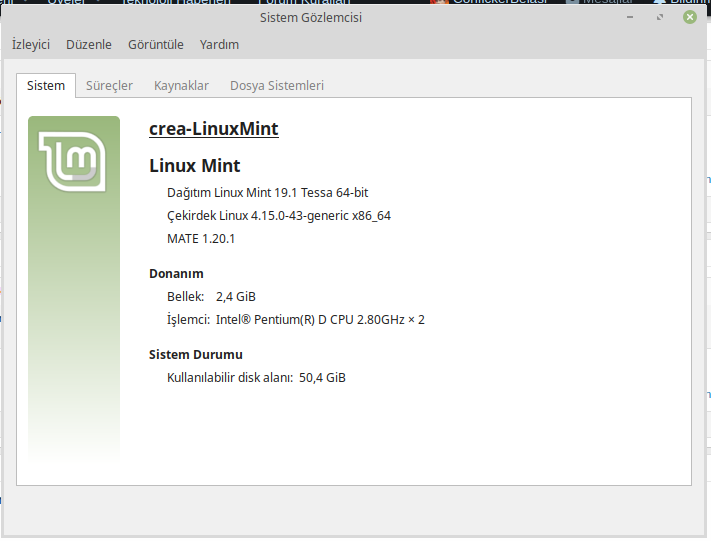Click the Linux Mint heading text

(x=195, y=166)
